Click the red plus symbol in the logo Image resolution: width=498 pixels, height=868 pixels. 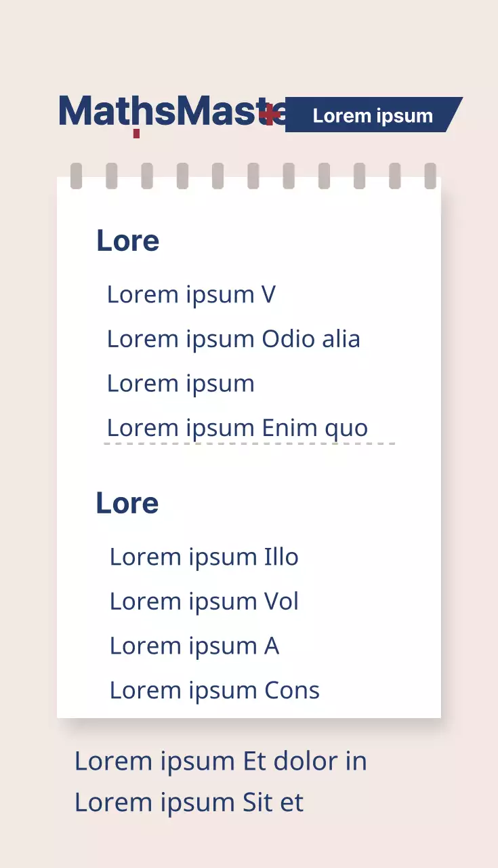pyautogui.click(x=271, y=115)
